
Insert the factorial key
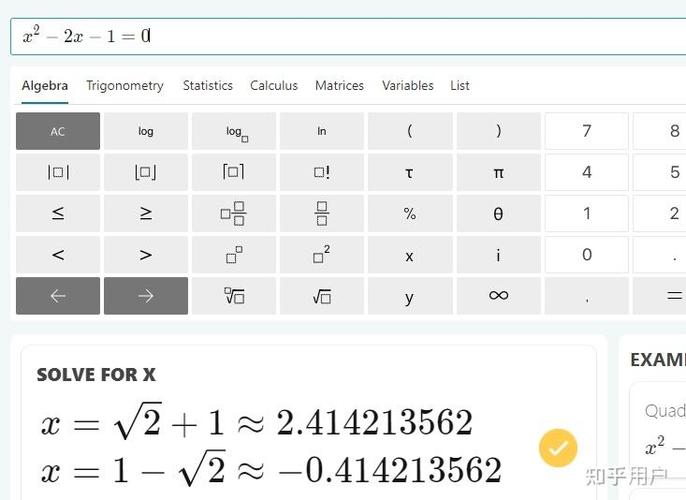point(322,172)
